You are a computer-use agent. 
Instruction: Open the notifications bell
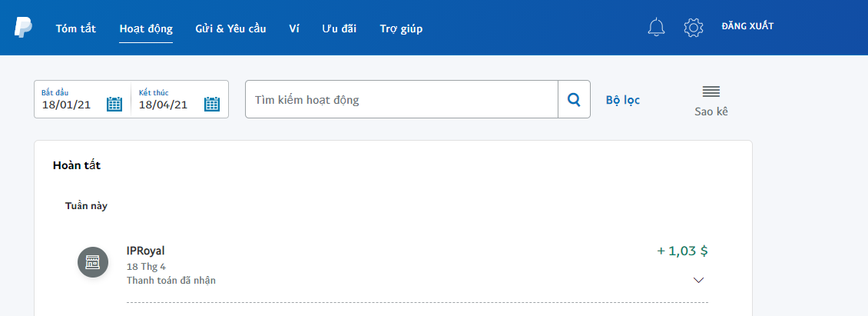point(656,28)
